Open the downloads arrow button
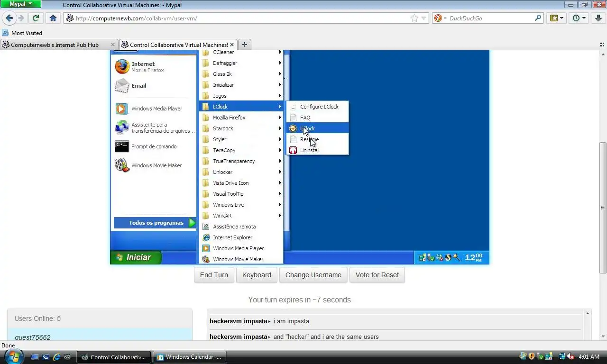The width and height of the screenshot is (607, 364). 598,18
